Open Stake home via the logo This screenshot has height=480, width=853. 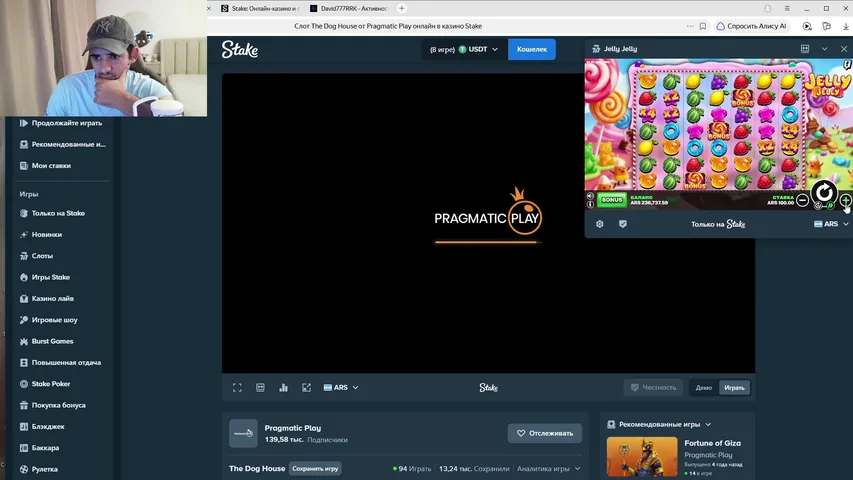[239, 50]
